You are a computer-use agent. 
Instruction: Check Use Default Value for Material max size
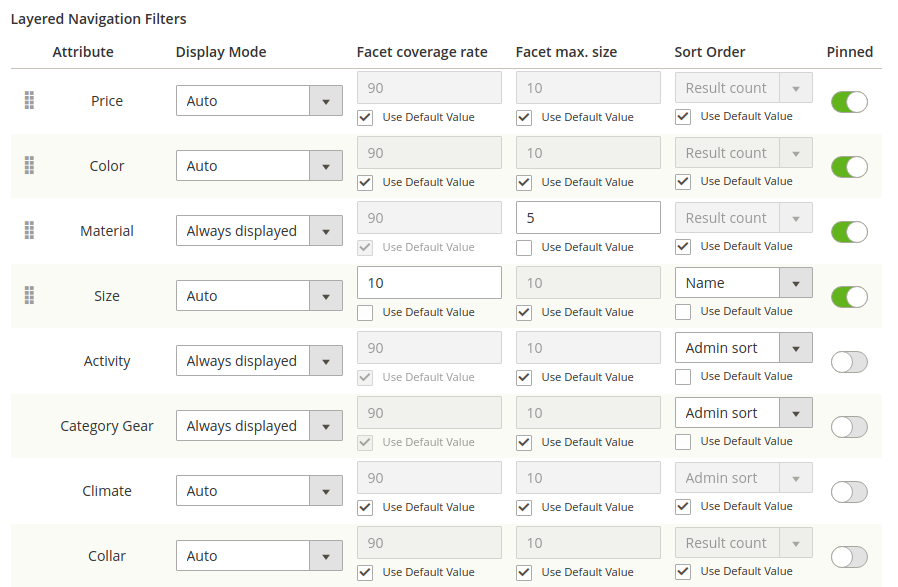click(525, 248)
